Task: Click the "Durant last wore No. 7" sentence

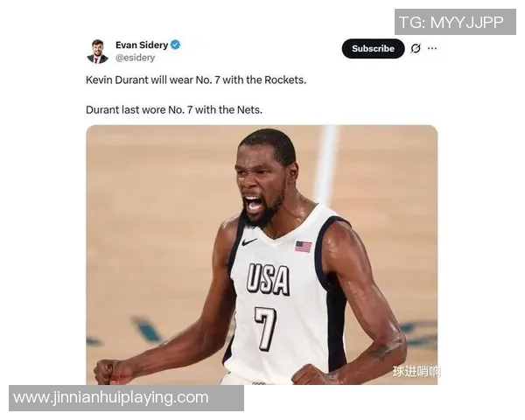Action: tap(174, 110)
